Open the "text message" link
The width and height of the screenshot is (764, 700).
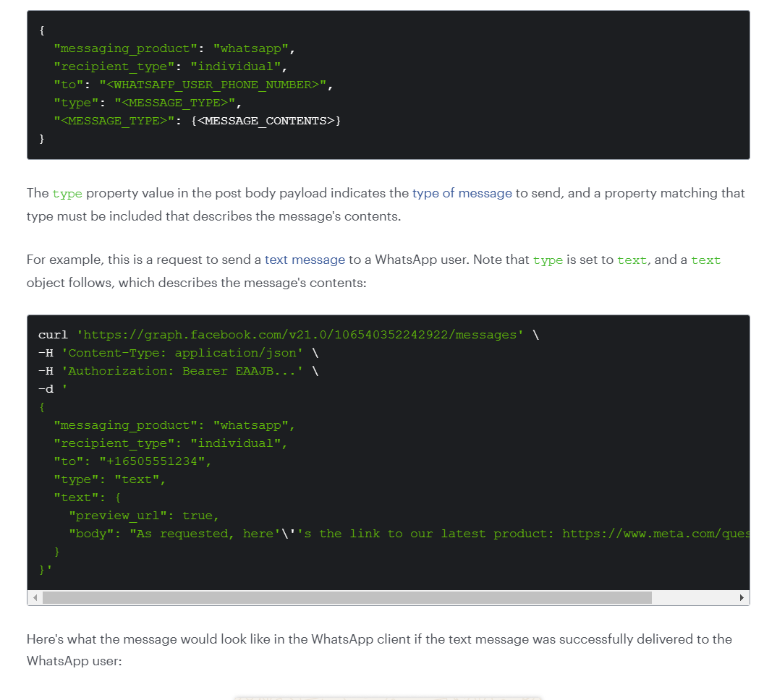coord(305,260)
